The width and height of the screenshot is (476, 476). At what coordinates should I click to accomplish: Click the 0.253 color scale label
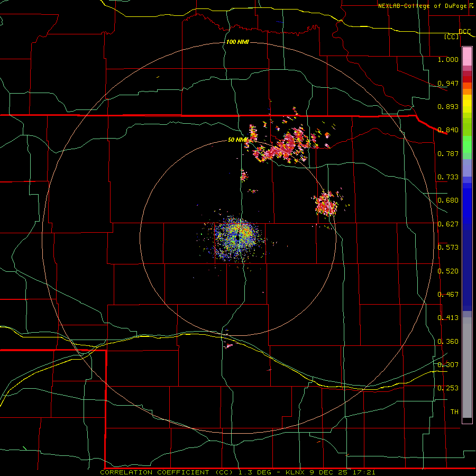click(448, 388)
